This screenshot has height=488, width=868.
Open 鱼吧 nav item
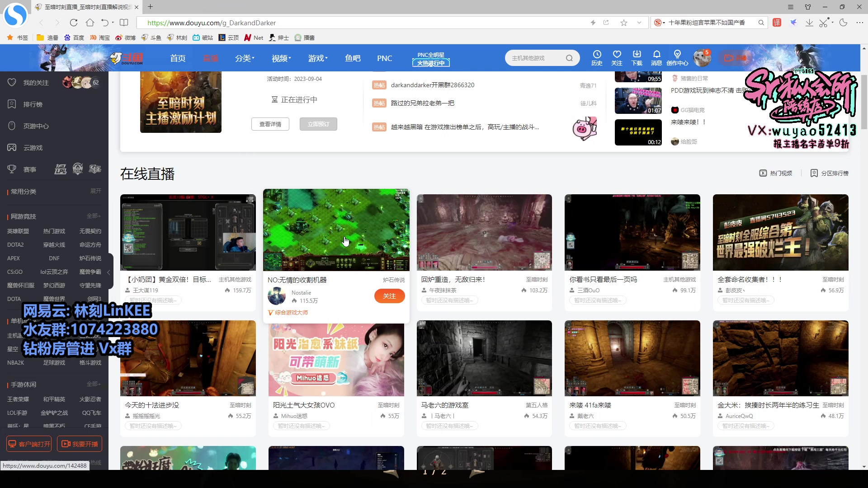353,58
